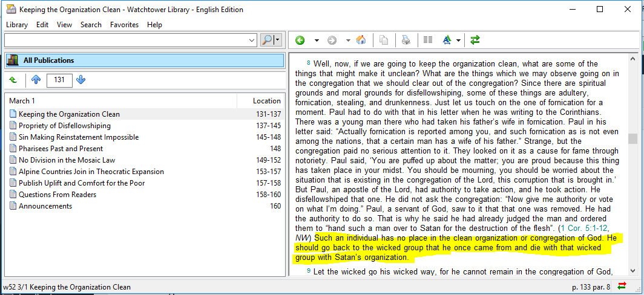Open the font size dropdown arrow
644x295 pixels.
click(458, 41)
